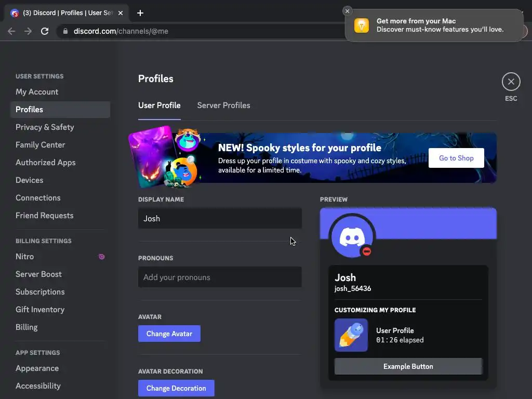Click the 'NEW! Spooky styles for your profile' heading
The height and width of the screenshot is (399, 532).
point(300,148)
